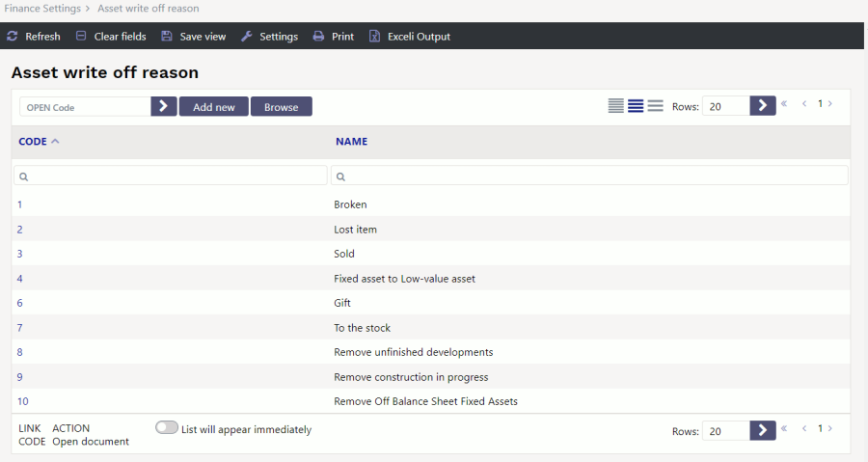Click the bottom Rows number field
Screen dimensions: 868x462
click(725, 431)
